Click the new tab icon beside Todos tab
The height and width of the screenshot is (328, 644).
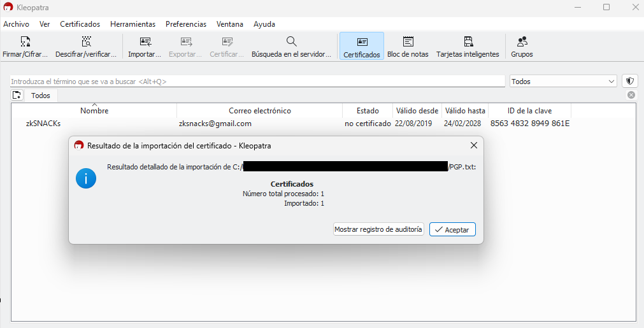(x=17, y=96)
